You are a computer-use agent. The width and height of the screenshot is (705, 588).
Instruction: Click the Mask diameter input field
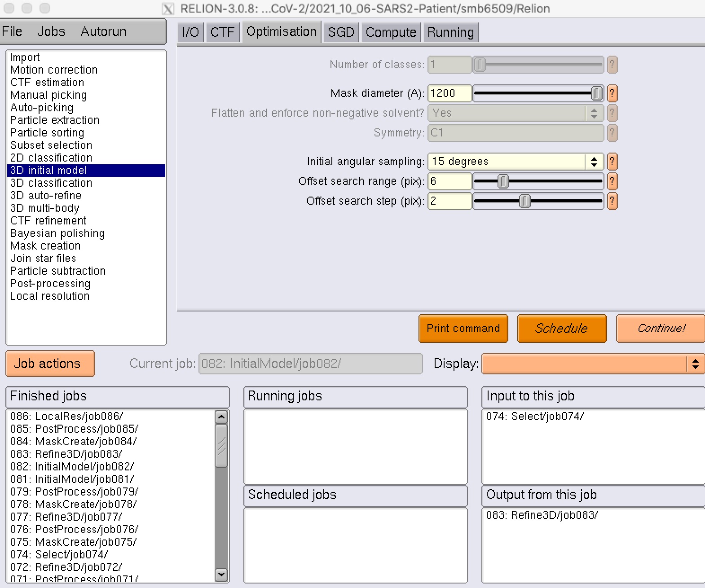pos(449,93)
